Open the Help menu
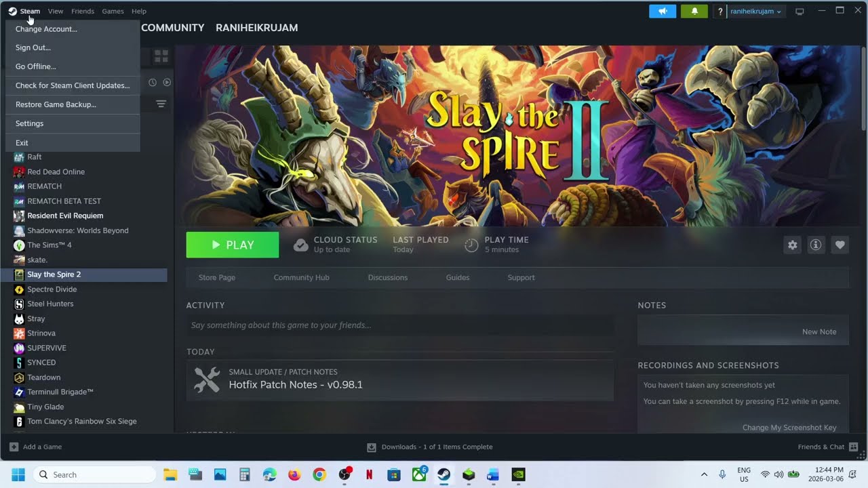This screenshot has width=868, height=488. pyautogui.click(x=139, y=11)
